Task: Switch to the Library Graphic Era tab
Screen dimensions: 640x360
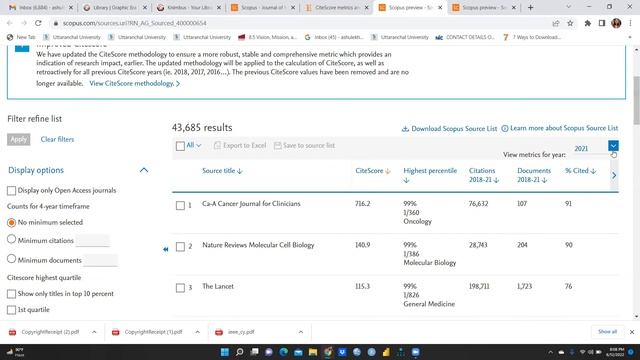Action: click(115, 7)
